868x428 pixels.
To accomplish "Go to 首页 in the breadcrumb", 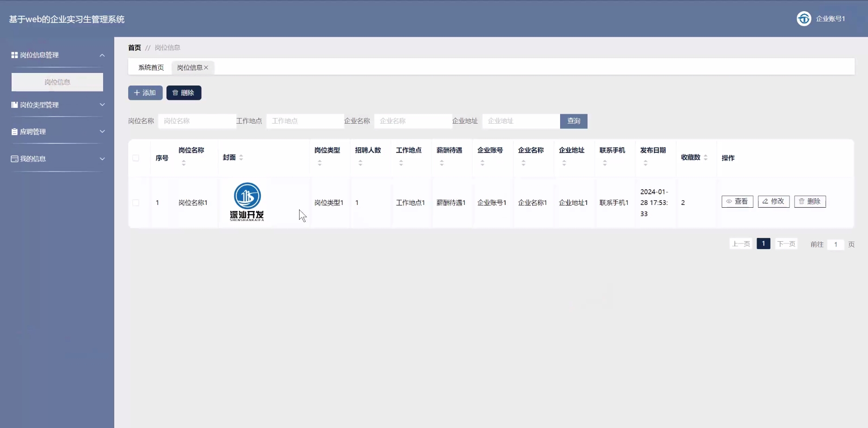I will point(135,48).
